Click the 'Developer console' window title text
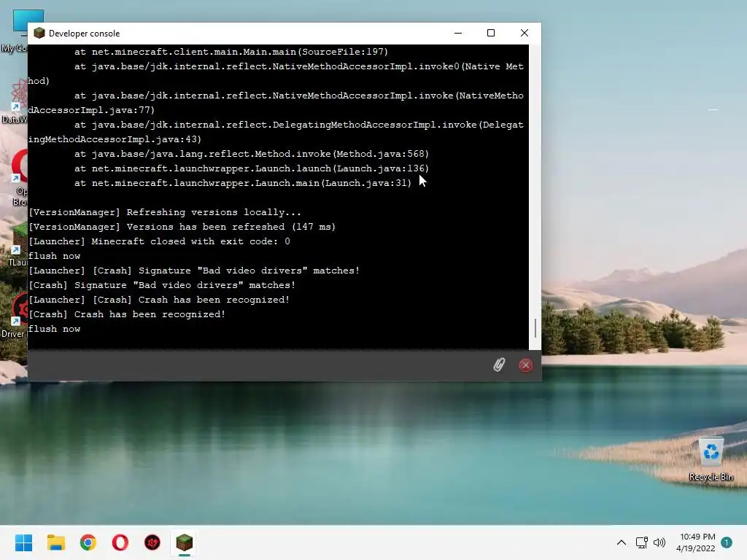The height and width of the screenshot is (560, 747). [85, 34]
